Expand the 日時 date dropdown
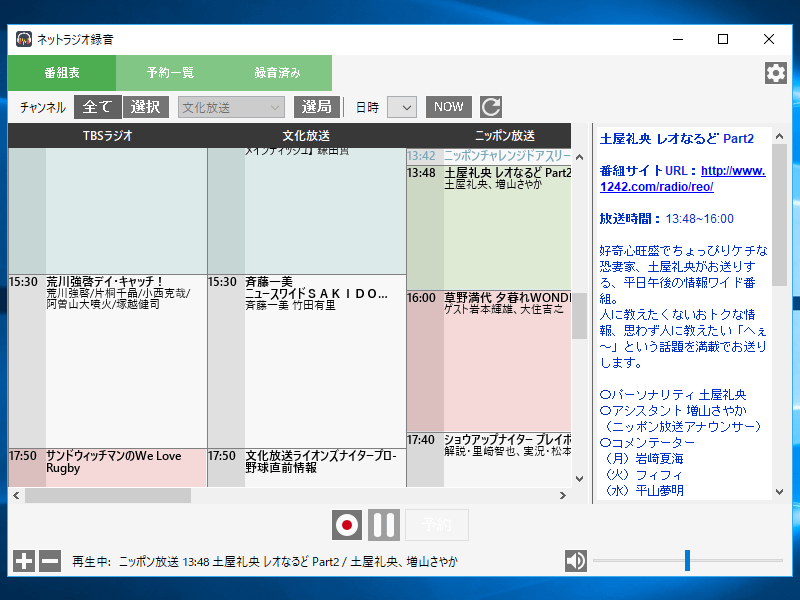Screen dimensions: 800x600 pos(401,107)
